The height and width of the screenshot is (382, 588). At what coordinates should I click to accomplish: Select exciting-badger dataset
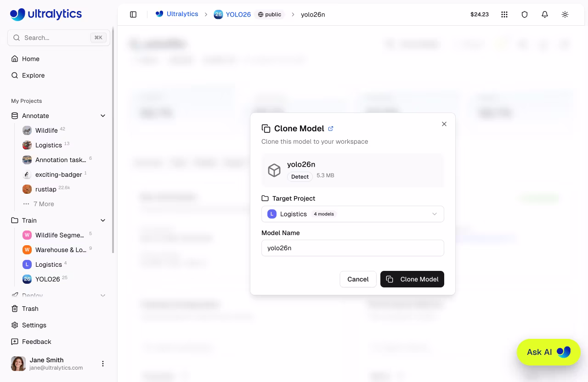click(x=59, y=174)
